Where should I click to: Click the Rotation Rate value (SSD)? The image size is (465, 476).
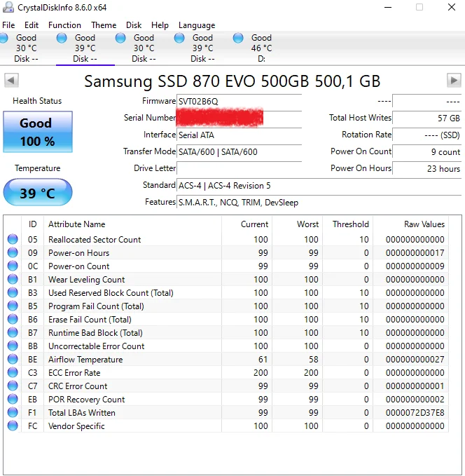426,135
